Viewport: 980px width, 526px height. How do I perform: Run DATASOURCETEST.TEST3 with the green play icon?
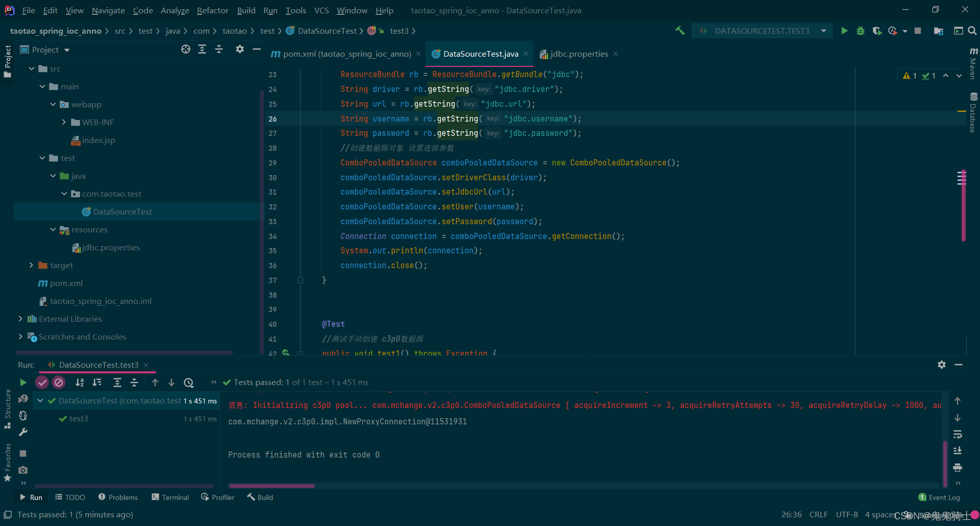coord(844,31)
